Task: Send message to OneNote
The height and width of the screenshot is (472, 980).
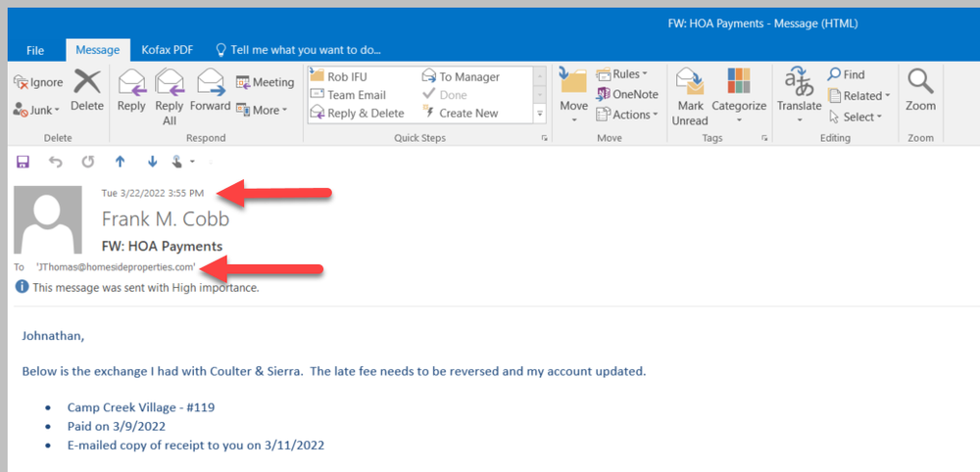Action: pyautogui.click(x=626, y=94)
